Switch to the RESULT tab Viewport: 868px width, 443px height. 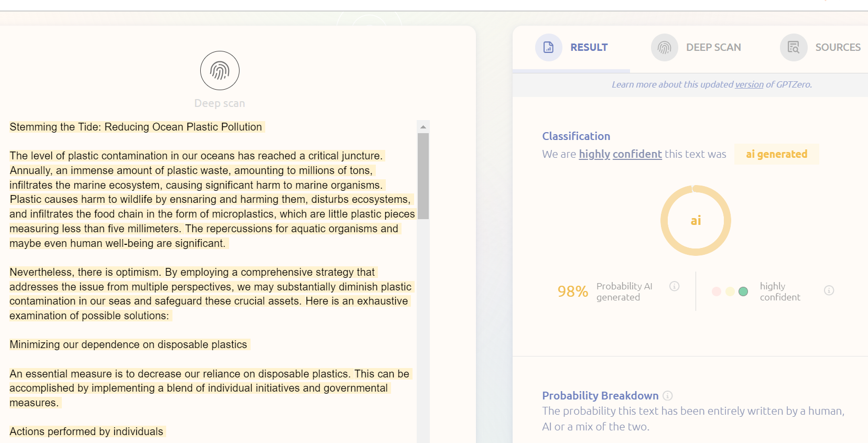tap(589, 48)
